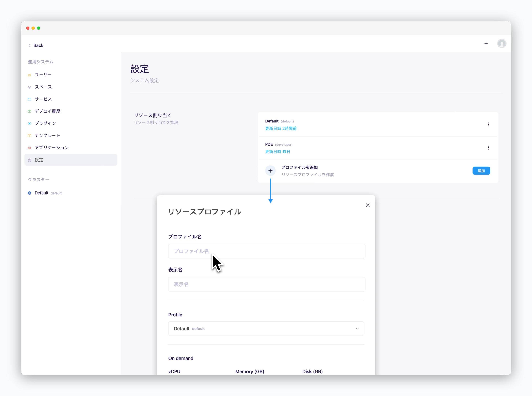Click the ユーザー users icon in sidebar

tap(29, 75)
